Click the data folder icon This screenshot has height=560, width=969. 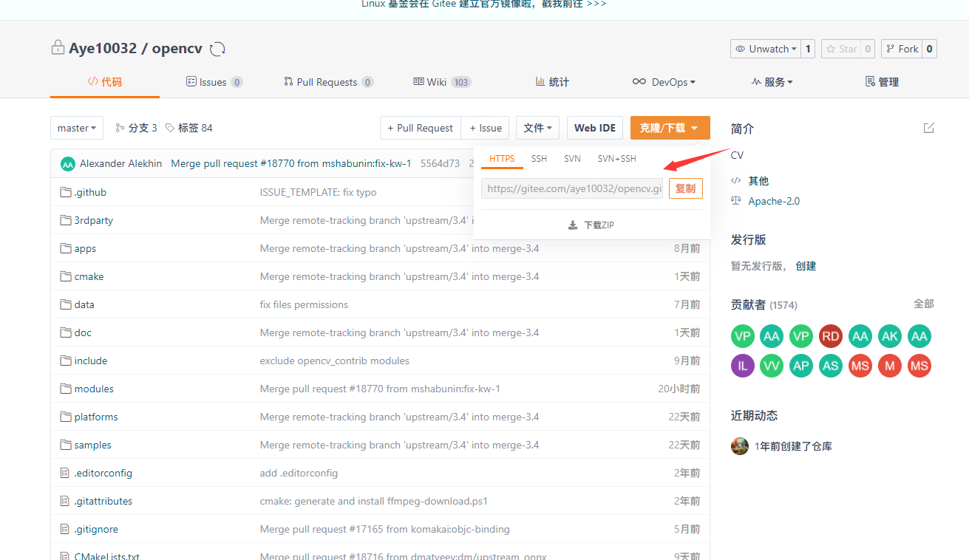point(66,304)
